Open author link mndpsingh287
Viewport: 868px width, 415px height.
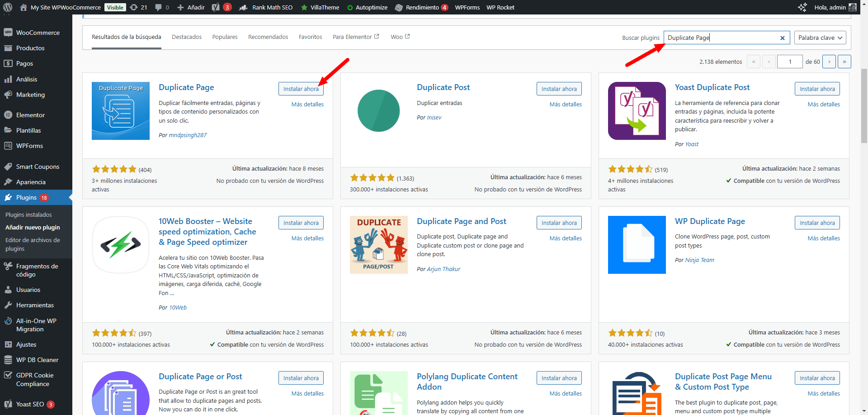(188, 135)
